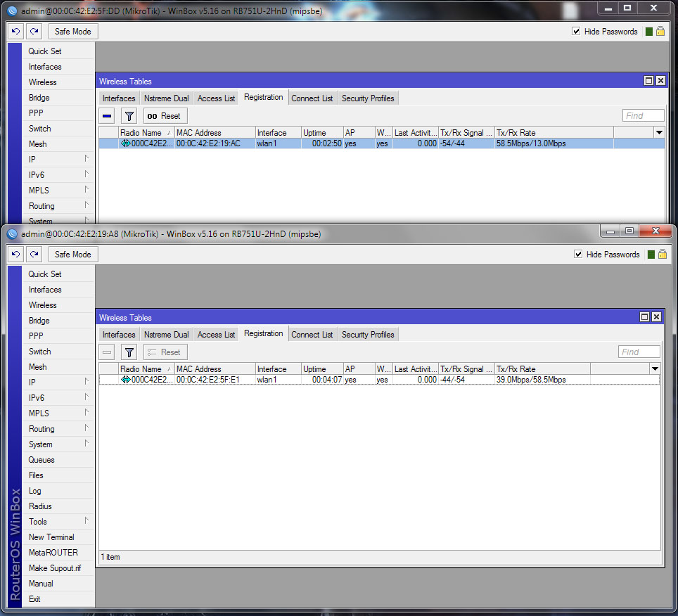Image resolution: width=678 pixels, height=616 pixels.
Task: Open Mesh in top window sidebar
Action: click(x=37, y=144)
